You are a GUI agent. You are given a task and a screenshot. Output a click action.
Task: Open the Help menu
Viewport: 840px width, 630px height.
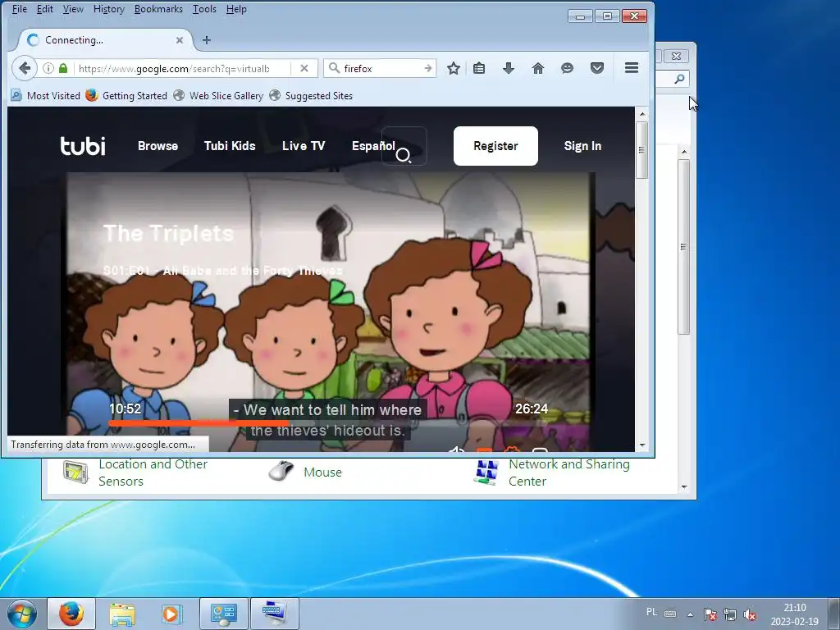[236, 9]
